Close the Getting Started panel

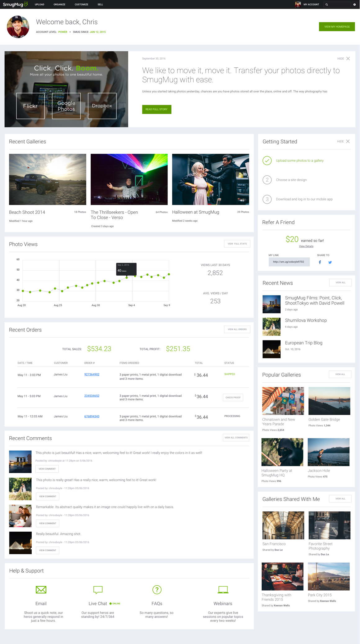[x=348, y=142]
